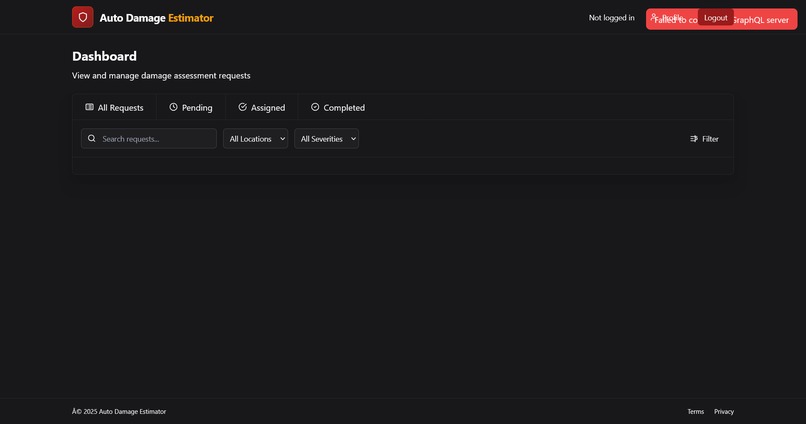This screenshot has width=806, height=424.
Task: Click the 'Not logged in' status text
Action: 612,17
